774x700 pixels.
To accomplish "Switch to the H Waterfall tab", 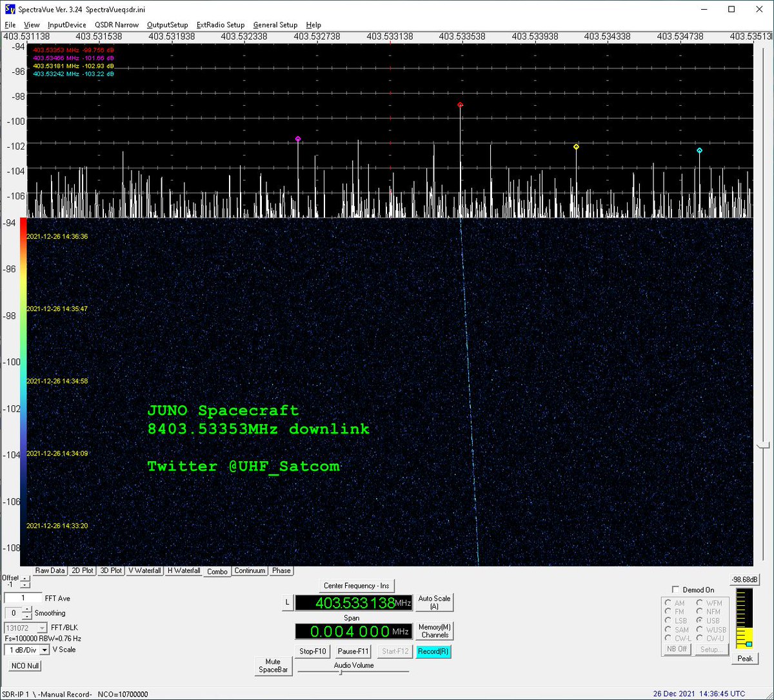I will (184, 570).
